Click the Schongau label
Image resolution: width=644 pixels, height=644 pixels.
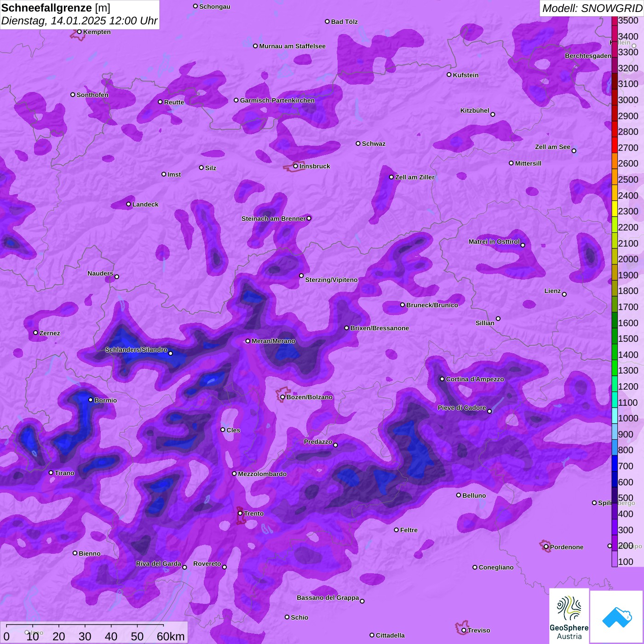[x=215, y=6]
